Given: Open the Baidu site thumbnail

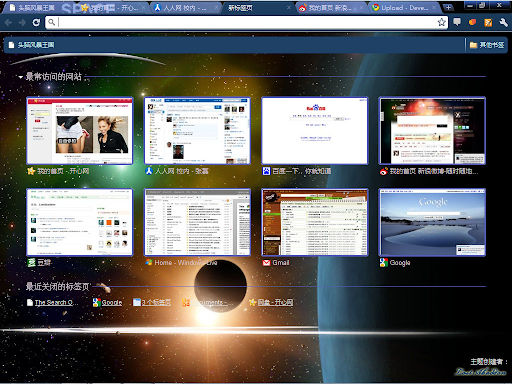Looking at the screenshot, I should (315, 131).
